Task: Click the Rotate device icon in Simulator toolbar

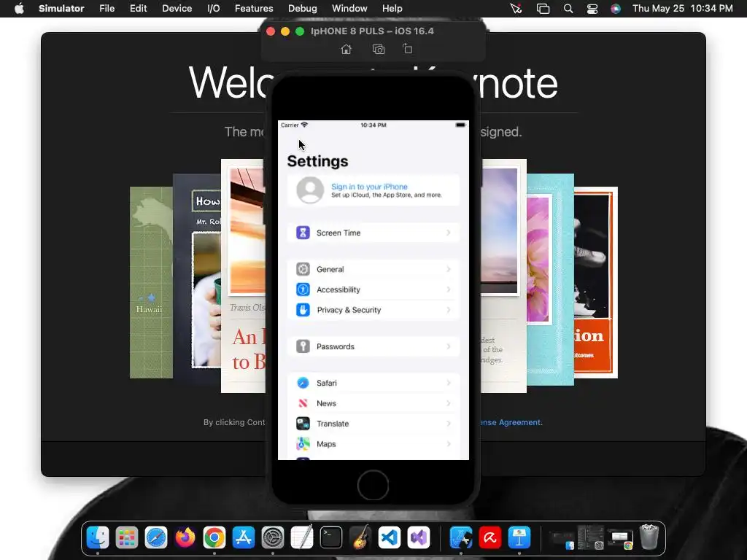Action: [407, 49]
